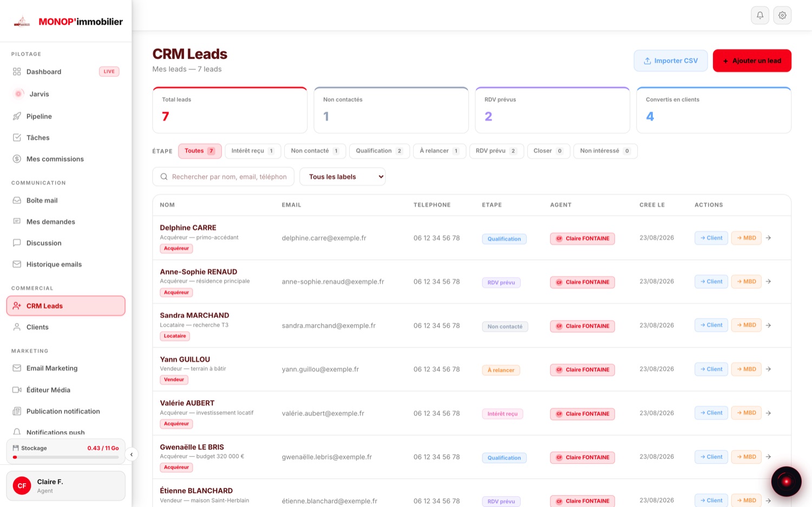Select the Toutes stage filter
The width and height of the screenshot is (812, 507).
(x=200, y=151)
